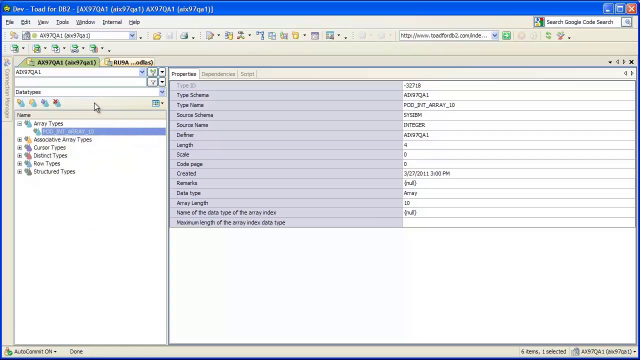Image resolution: width=640 pixels, height=360 pixels.
Task: Click the query builder icon with red nodes
Action: tap(241, 36)
